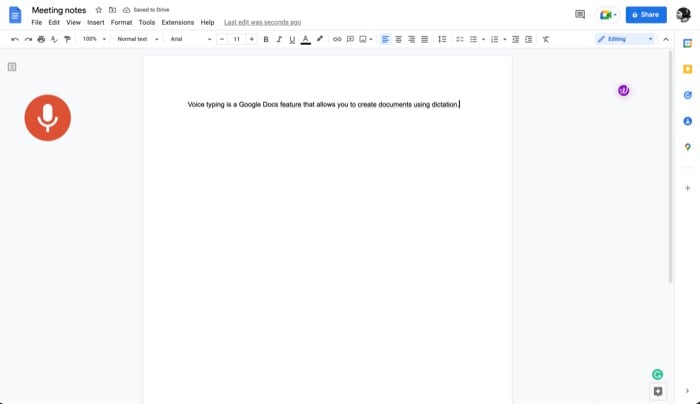This screenshot has width=700, height=404.
Task: Justify the text
Action: [x=425, y=39]
